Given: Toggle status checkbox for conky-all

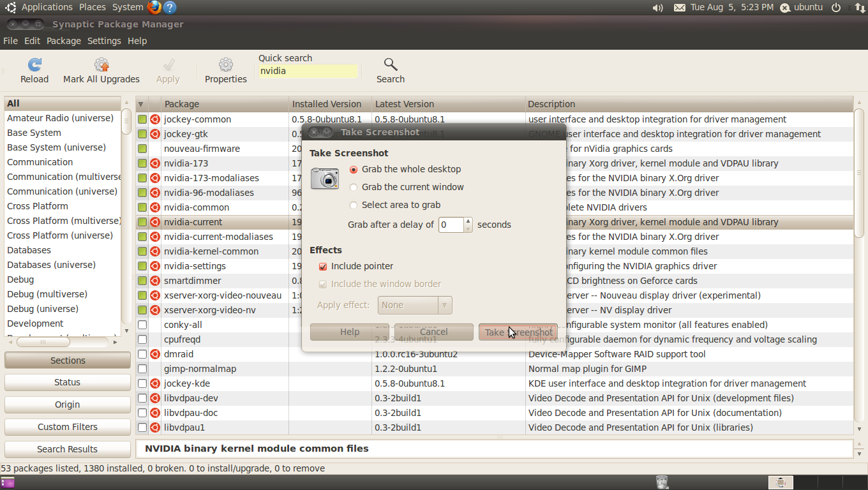Looking at the screenshot, I should 142,325.
